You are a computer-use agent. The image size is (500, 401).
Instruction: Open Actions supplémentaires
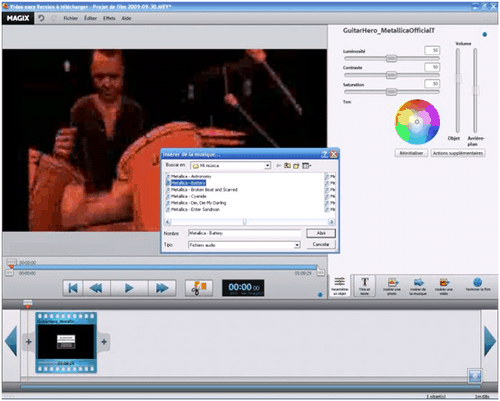(458, 153)
